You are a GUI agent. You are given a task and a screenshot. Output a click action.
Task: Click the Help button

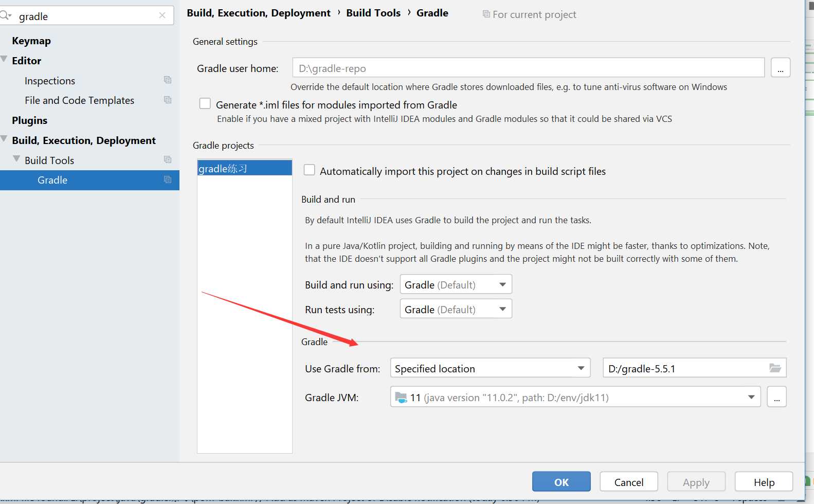coord(764,482)
